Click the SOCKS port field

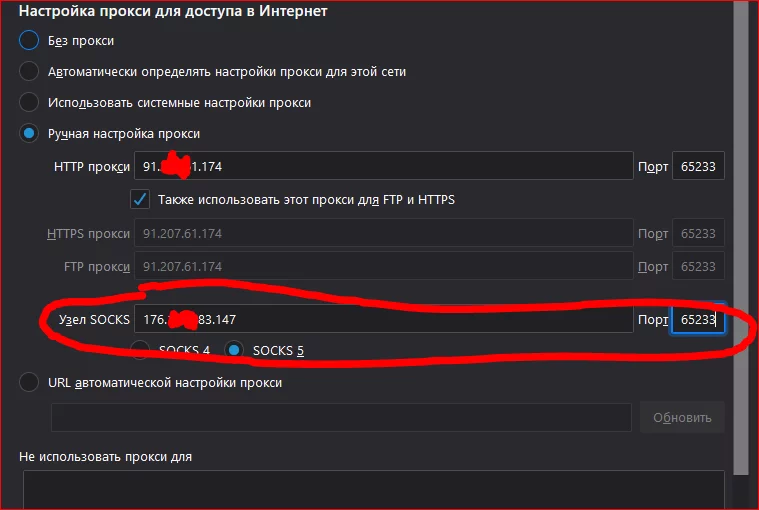point(698,319)
